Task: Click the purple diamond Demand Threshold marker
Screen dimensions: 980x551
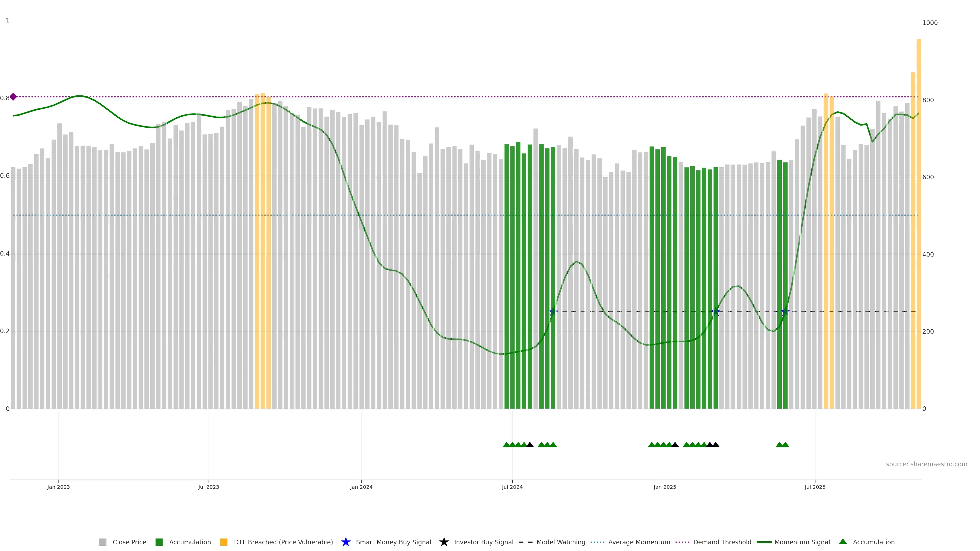Action: [13, 97]
